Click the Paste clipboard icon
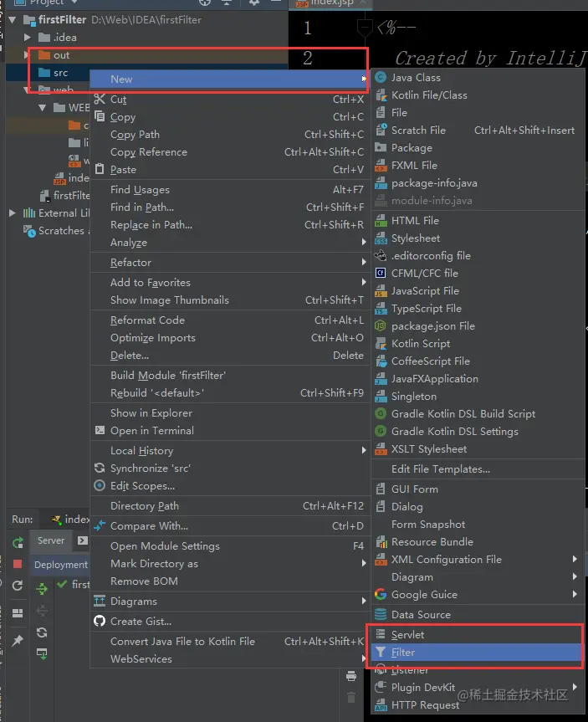The height and width of the screenshot is (722, 588). point(100,169)
